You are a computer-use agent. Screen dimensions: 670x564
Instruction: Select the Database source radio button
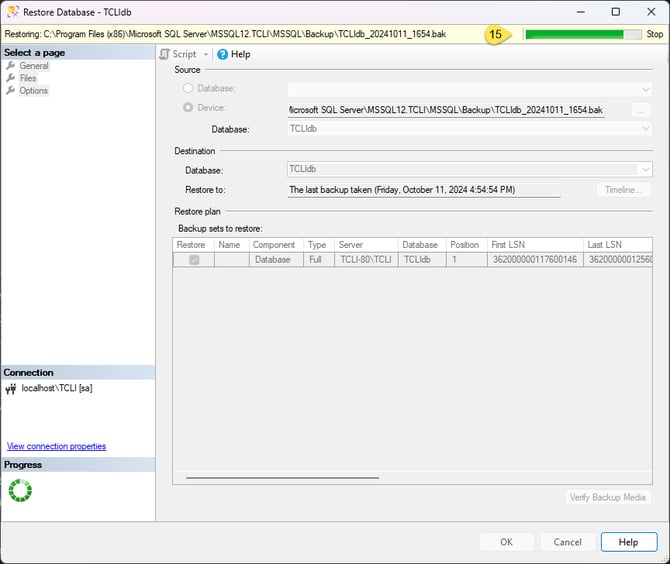coord(188,88)
